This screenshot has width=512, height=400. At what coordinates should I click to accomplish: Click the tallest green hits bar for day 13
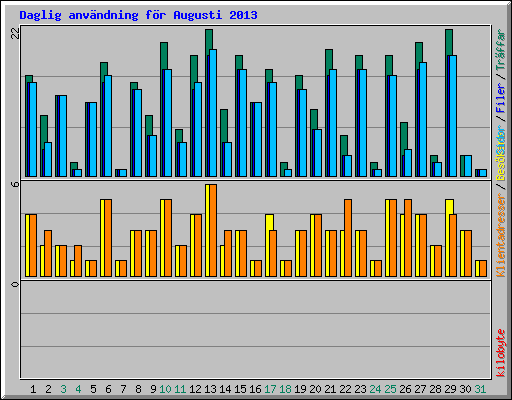tap(209, 39)
